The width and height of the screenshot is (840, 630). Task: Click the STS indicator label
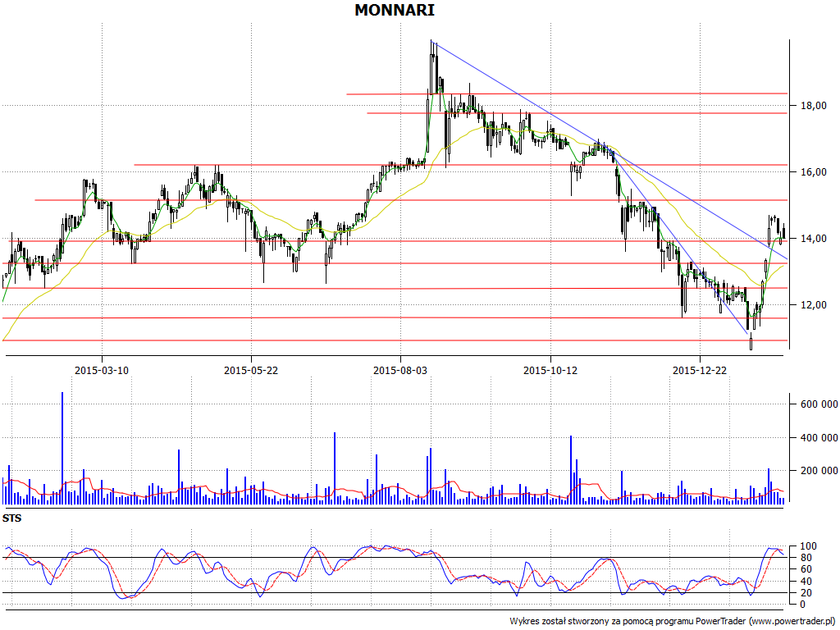coord(11,518)
